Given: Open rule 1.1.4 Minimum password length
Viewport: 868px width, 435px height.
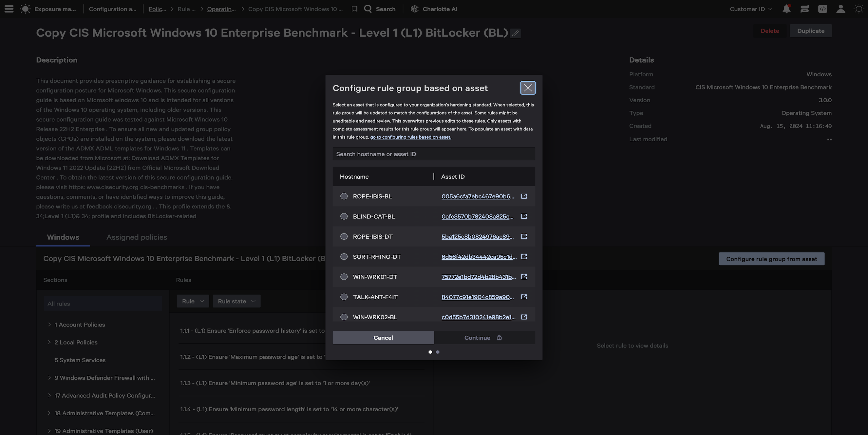Looking at the screenshot, I should 289,409.
